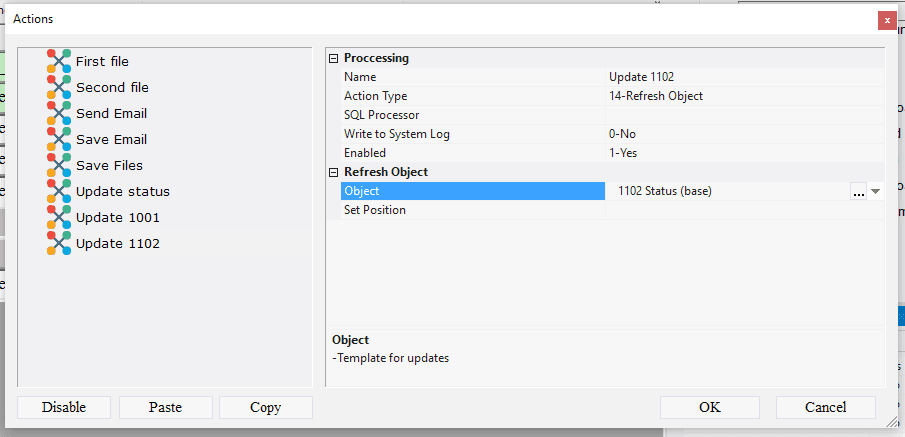Click the Second file action icon

pos(59,88)
